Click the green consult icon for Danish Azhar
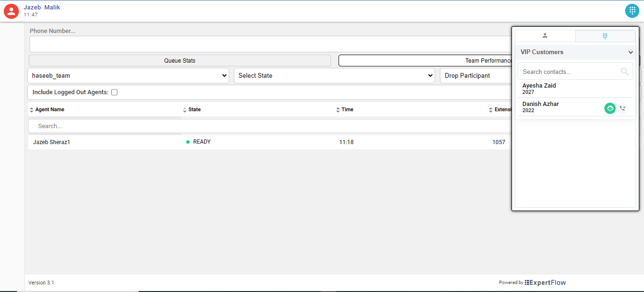Viewport: 644px width, 292px height. (610, 108)
